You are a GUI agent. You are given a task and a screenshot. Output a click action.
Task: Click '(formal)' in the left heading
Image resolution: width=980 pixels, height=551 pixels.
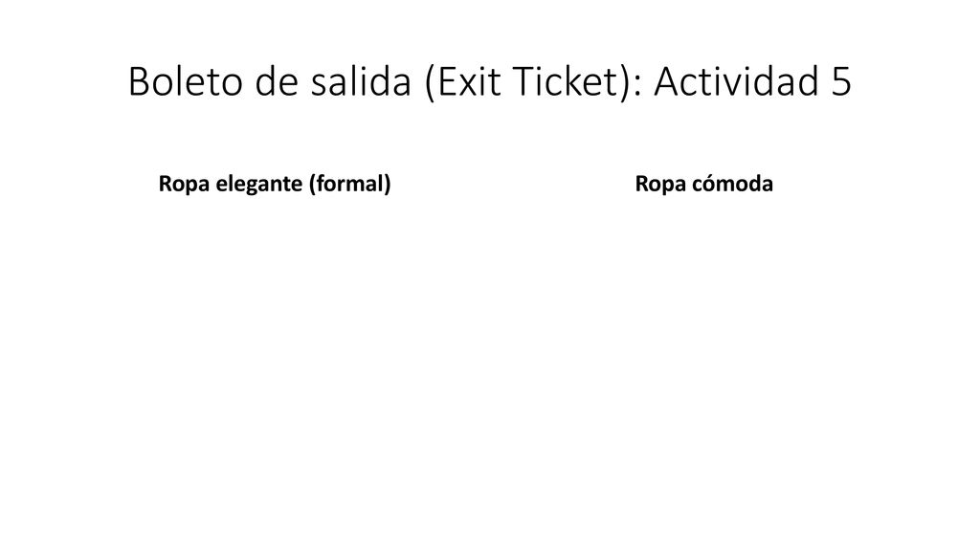pyautogui.click(x=350, y=185)
